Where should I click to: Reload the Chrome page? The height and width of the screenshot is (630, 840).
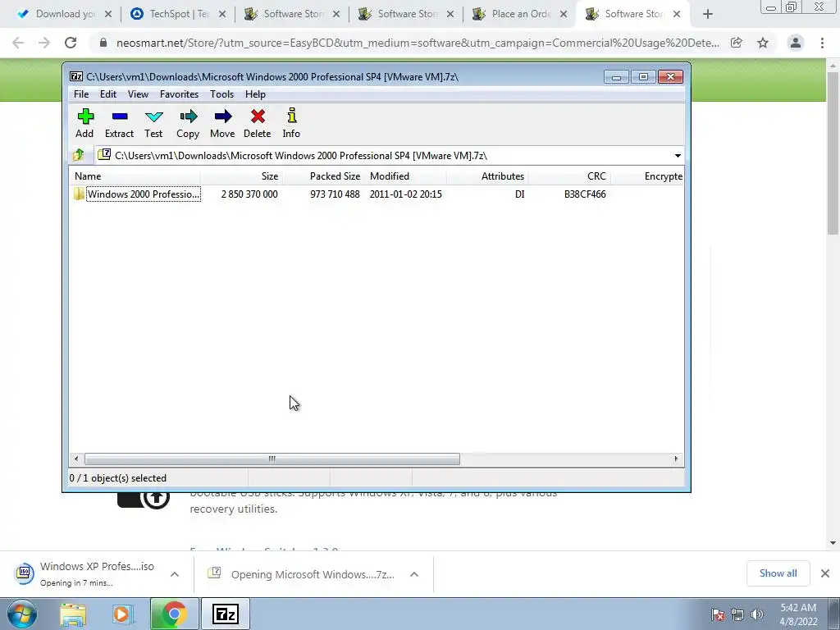point(71,43)
